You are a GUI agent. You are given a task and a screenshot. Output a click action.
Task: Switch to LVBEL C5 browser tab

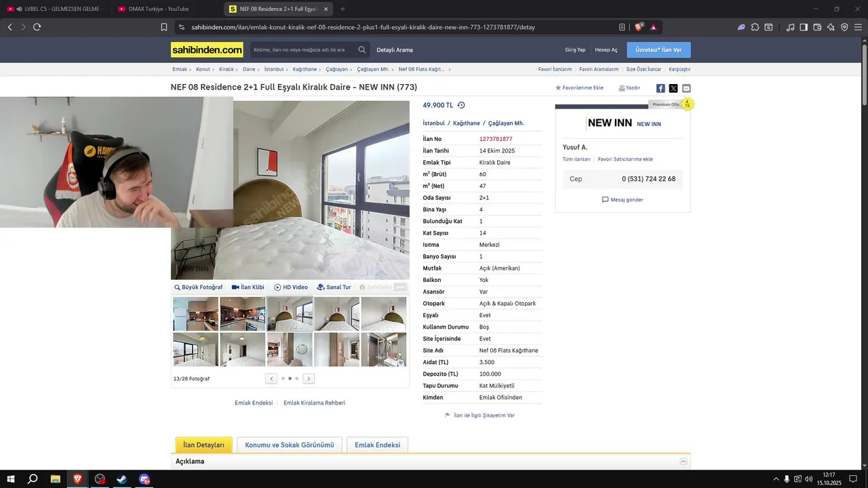point(56,9)
